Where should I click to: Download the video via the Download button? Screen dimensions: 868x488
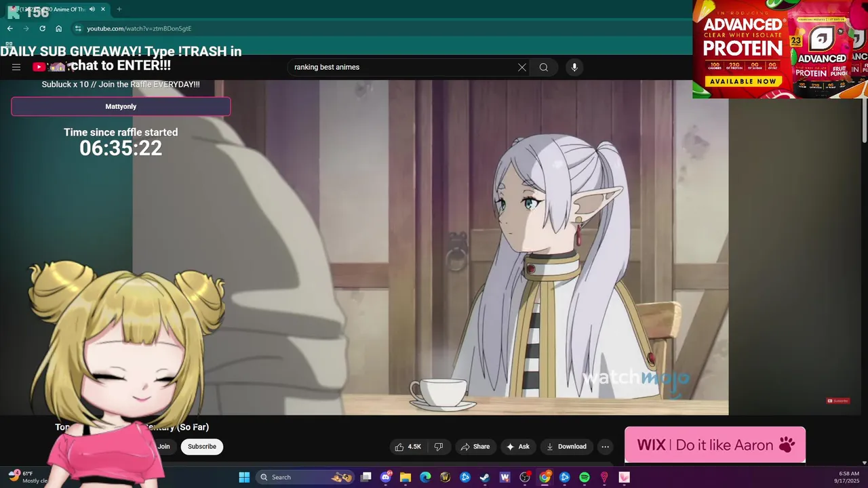click(x=566, y=447)
